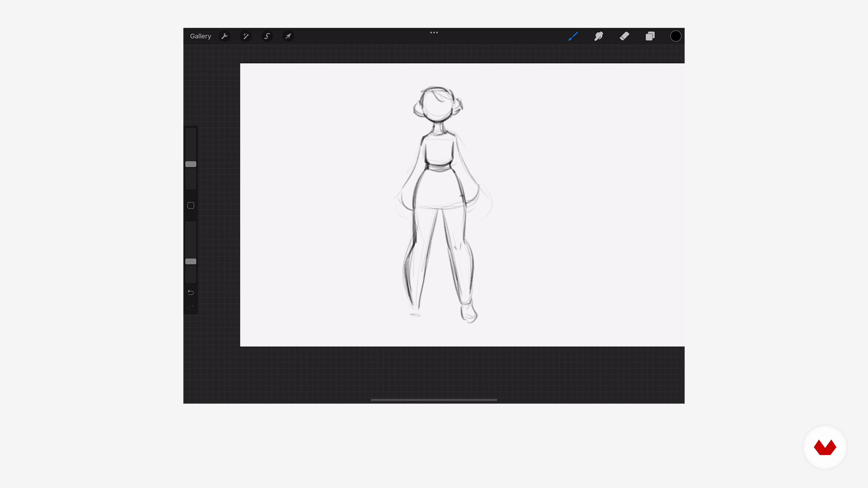
Task: Click the red logo badge
Action: (x=825, y=447)
